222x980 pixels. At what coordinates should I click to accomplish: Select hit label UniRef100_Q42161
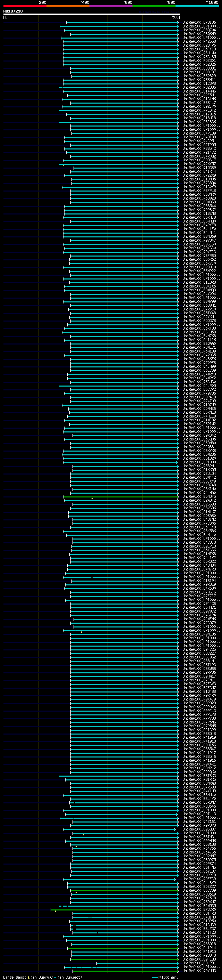[199, 822]
